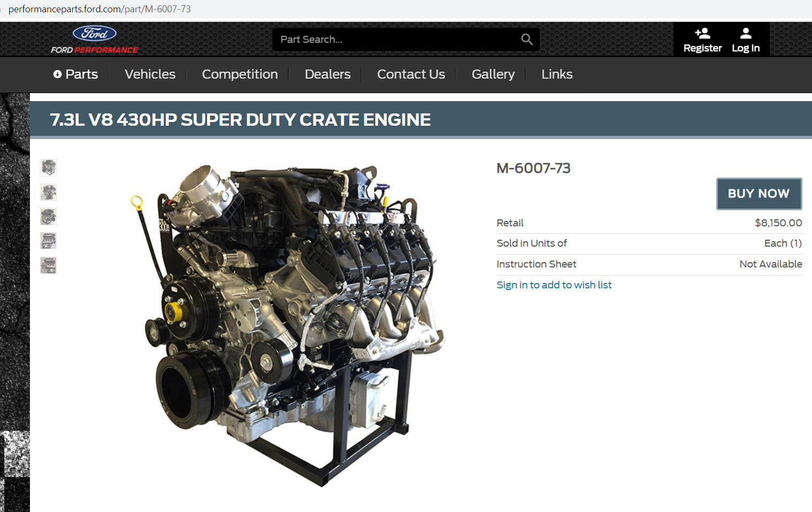812x512 pixels.
Task: Click the Each (1) units value
Action: click(x=783, y=243)
